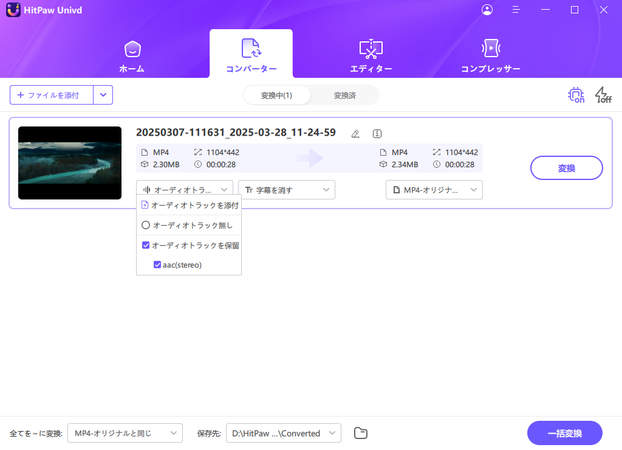Image resolution: width=622 pixels, height=450 pixels.
Task: Open the 保存先 save path dropdown
Action: (284, 433)
